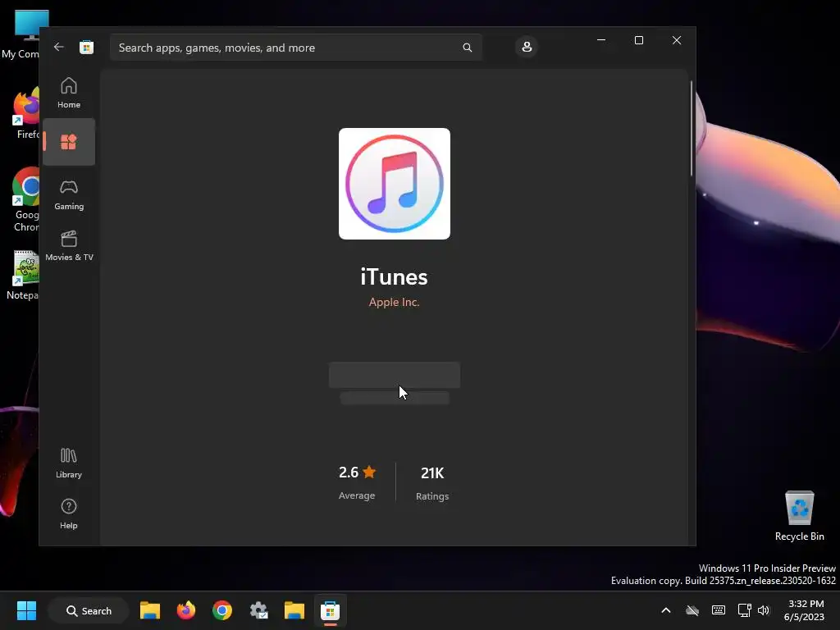
Task: Maximize the Microsoft Store window
Action: [x=638, y=40]
